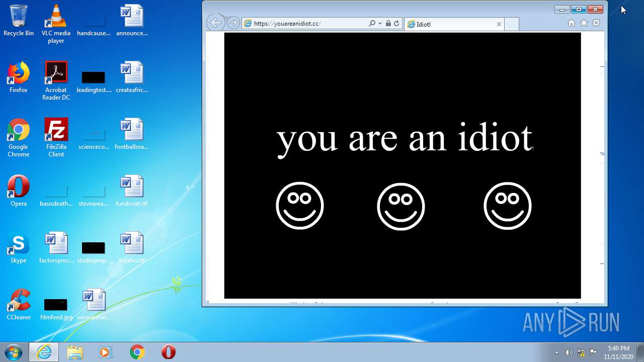Click the browser Home icon

(x=572, y=23)
